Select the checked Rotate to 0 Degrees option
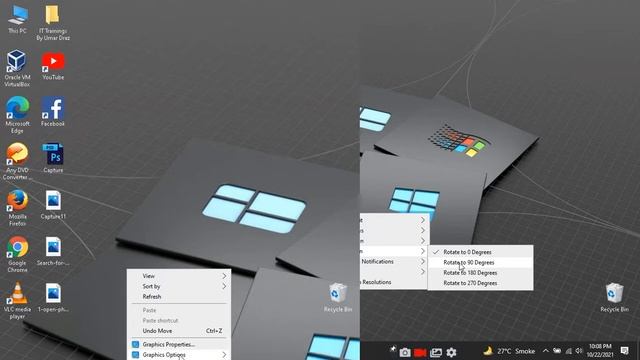The image size is (640, 360). pyautogui.click(x=480, y=252)
